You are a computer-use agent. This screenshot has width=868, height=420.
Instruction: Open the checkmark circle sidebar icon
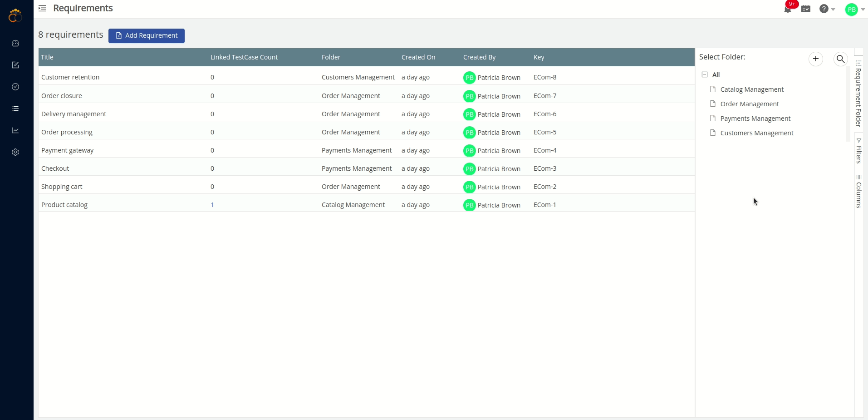coord(15,87)
